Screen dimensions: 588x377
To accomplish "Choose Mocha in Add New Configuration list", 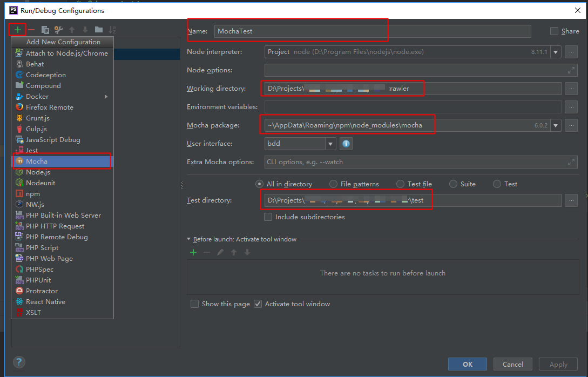I will [62, 161].
